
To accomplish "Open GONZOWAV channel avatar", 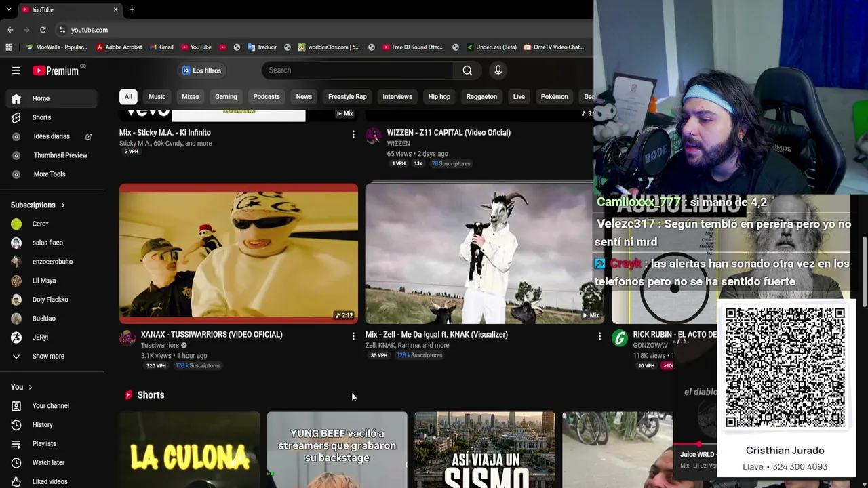I will point(620,338).
